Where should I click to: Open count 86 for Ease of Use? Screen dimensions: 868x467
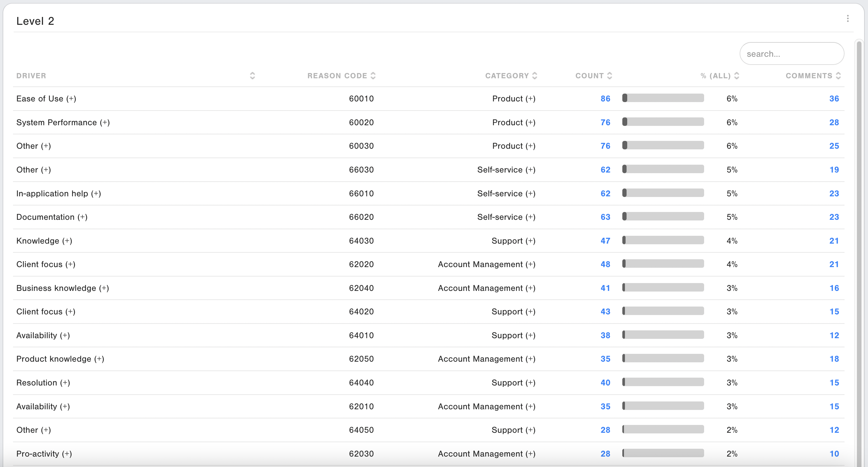pos(605,98)
